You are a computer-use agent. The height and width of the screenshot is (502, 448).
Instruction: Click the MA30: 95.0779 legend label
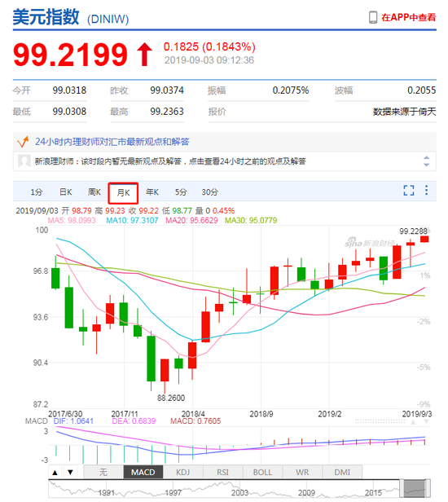coord(251,220)
